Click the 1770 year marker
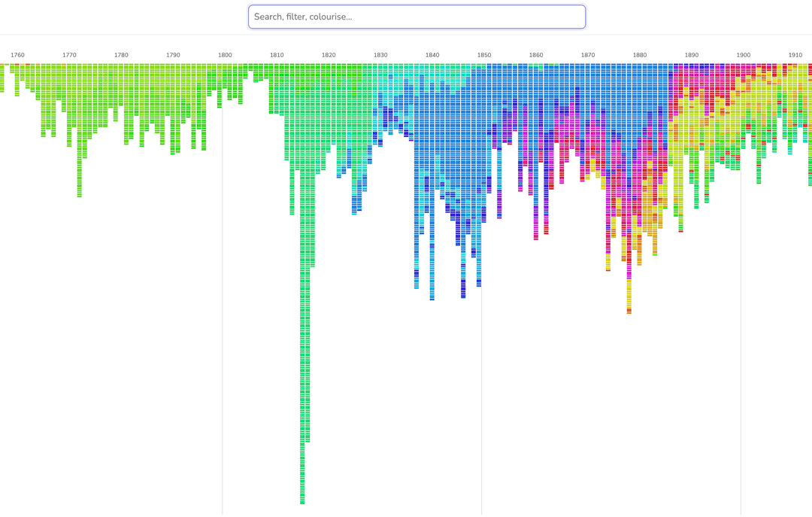Image resolution: width=812 pixels, height=517 pixels. tap(69, 55)
